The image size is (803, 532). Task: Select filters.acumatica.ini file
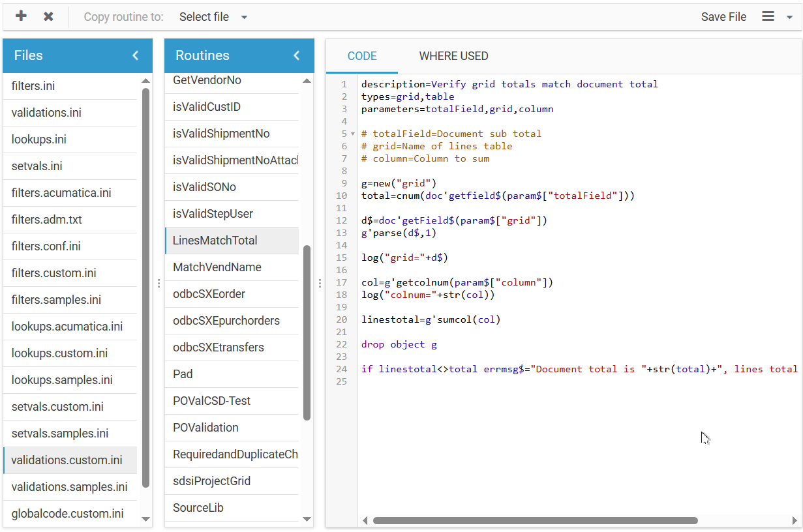pyautogui.click(x=70, y=193)
